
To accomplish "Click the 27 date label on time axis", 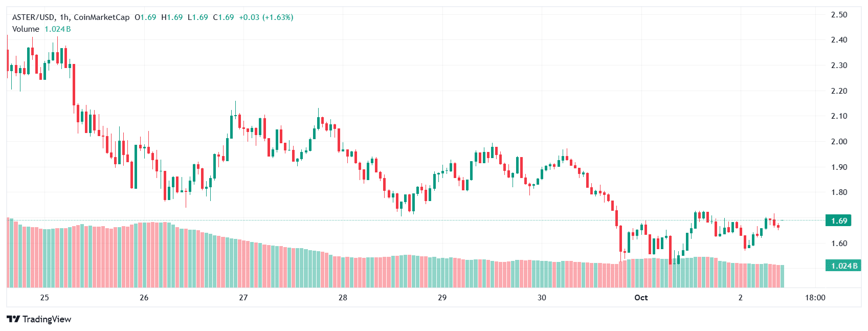I will point(243,298).
